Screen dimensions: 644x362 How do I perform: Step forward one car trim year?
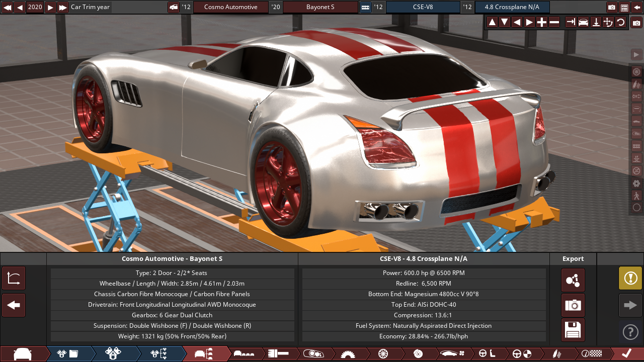click(50, 7)
